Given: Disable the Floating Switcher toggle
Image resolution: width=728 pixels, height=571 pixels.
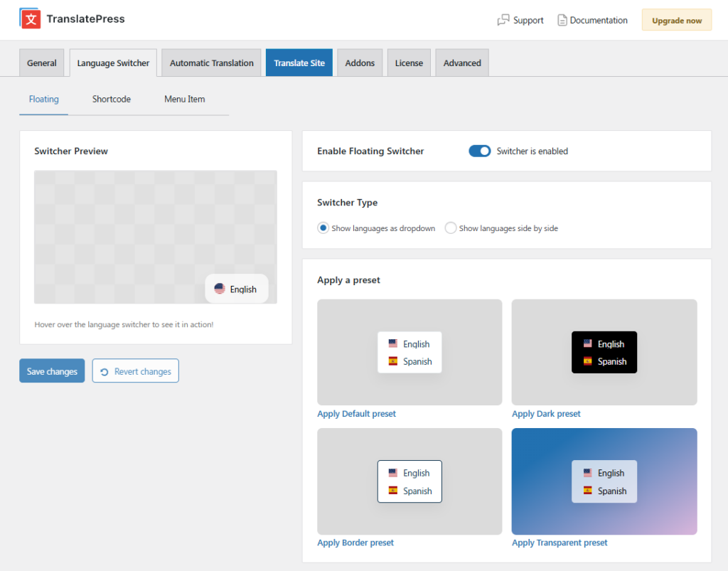Looking at the screenshot, I should [480, 151].
